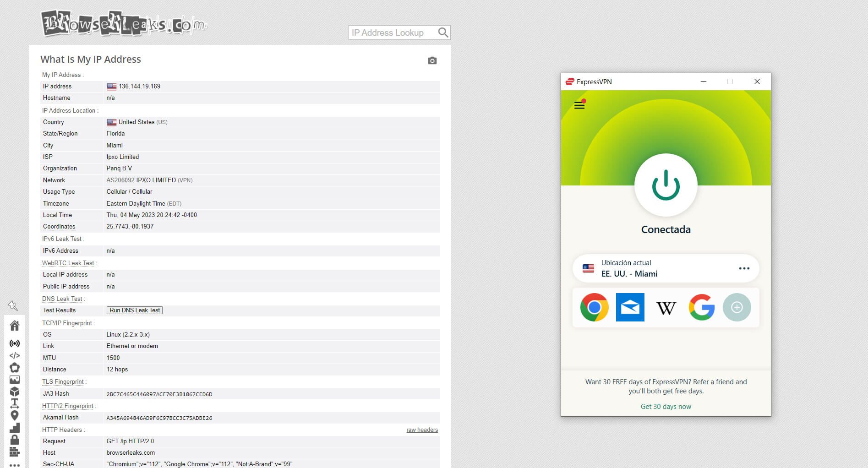Screen dimensions: 868x468
Task: Click the Distance value 12 hops
Action: coord(117,369)
